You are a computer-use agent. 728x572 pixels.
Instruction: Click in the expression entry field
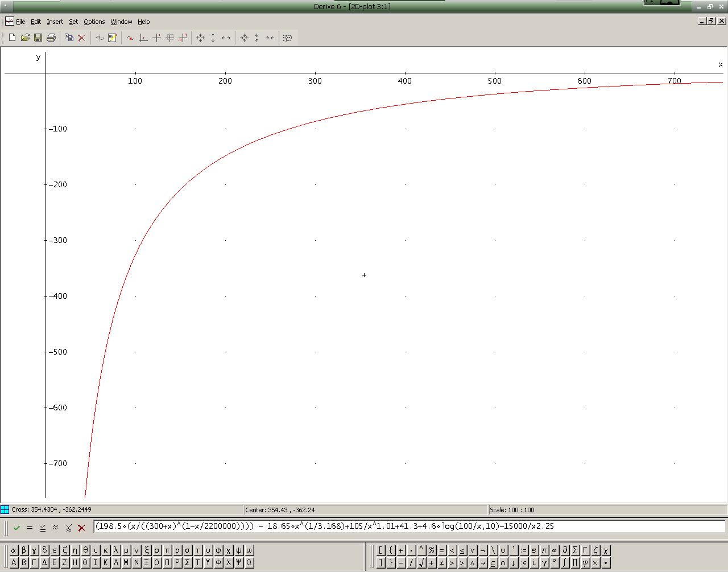click(x=409, y=526)
